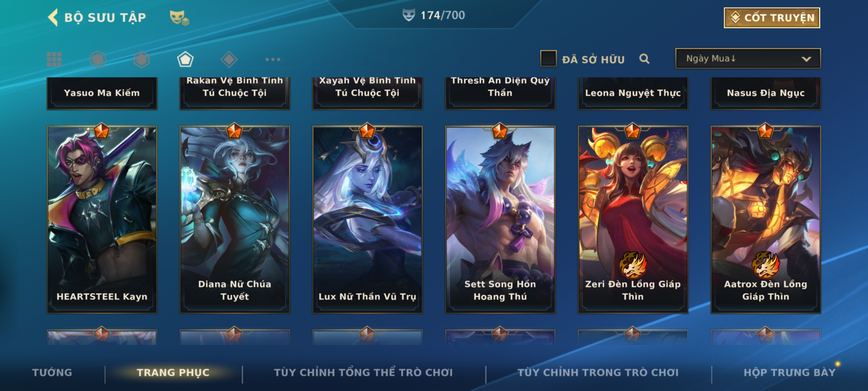Open Zeri Đèn Lồng Giáp Thìn skin
868x391 pixels.
pos(633,219)
